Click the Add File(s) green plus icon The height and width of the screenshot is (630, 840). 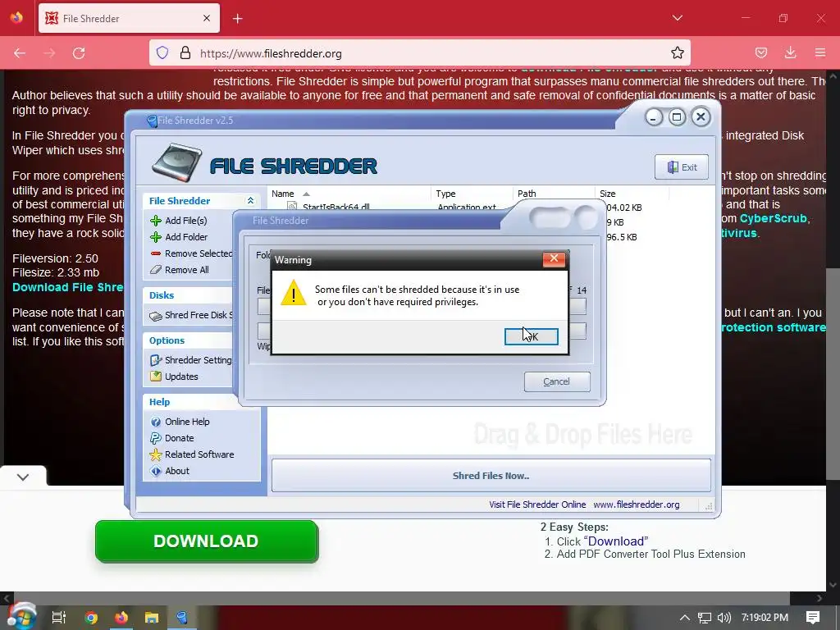[x=155, y=221]
